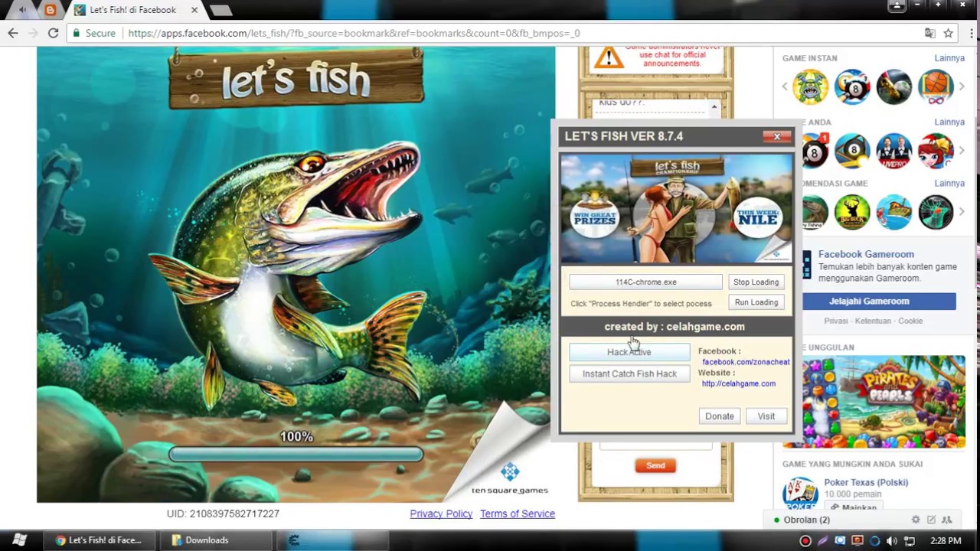This screenshot has width=980, height=551.
Task: Close the Let's Fish Ver 8.7.4 window
Action: click(x=776, y=136)
